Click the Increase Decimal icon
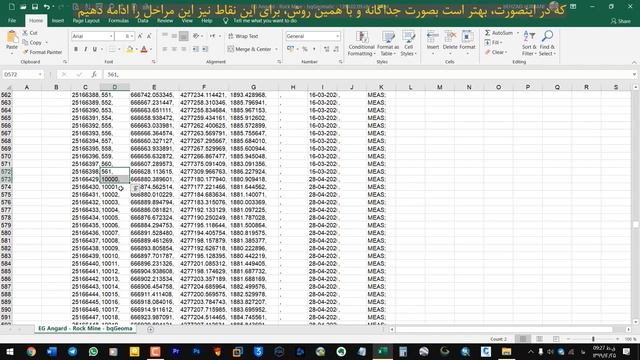Viewport: 640px width, 360px height. click(x=327, y=49)
